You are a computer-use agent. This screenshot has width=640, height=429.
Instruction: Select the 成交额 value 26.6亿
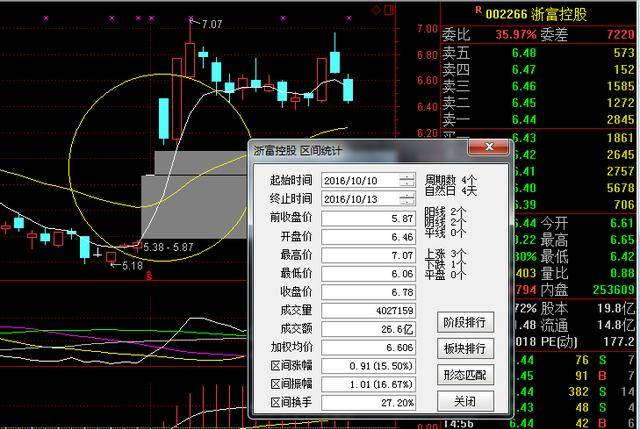click(368, 329)
